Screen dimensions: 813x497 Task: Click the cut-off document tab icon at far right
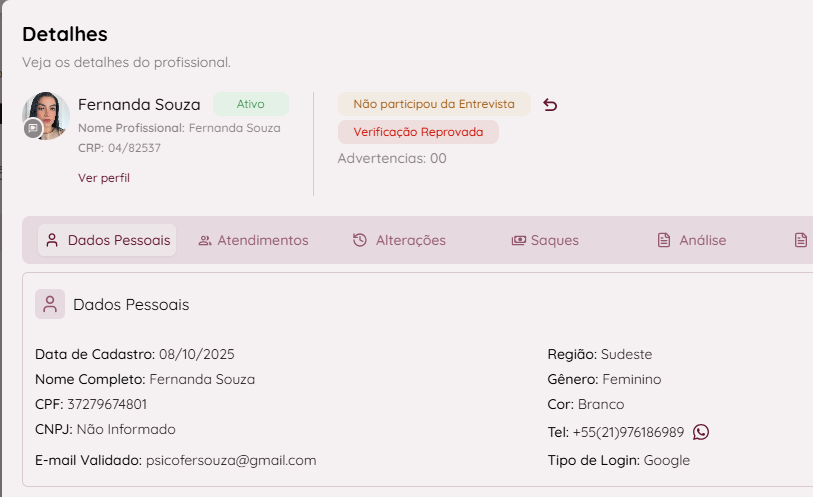point(800,240)
